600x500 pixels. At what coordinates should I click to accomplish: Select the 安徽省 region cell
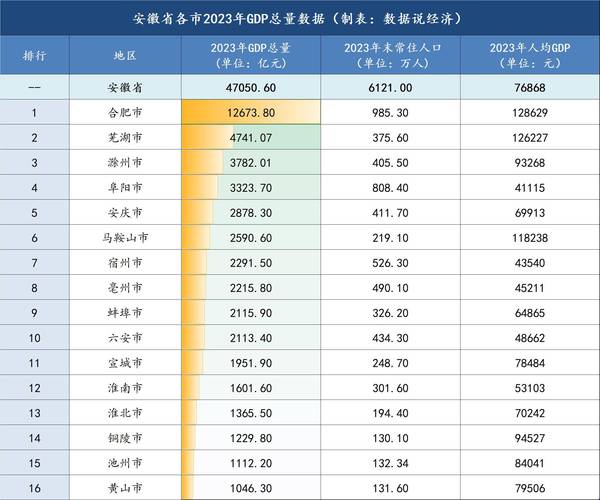click(125, 88)
